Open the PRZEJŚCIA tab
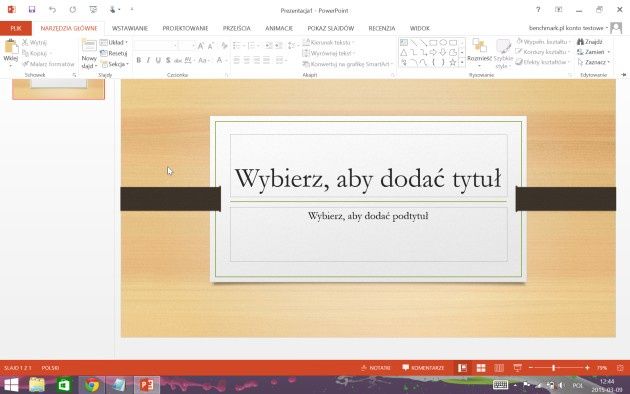 pos(237,28)
